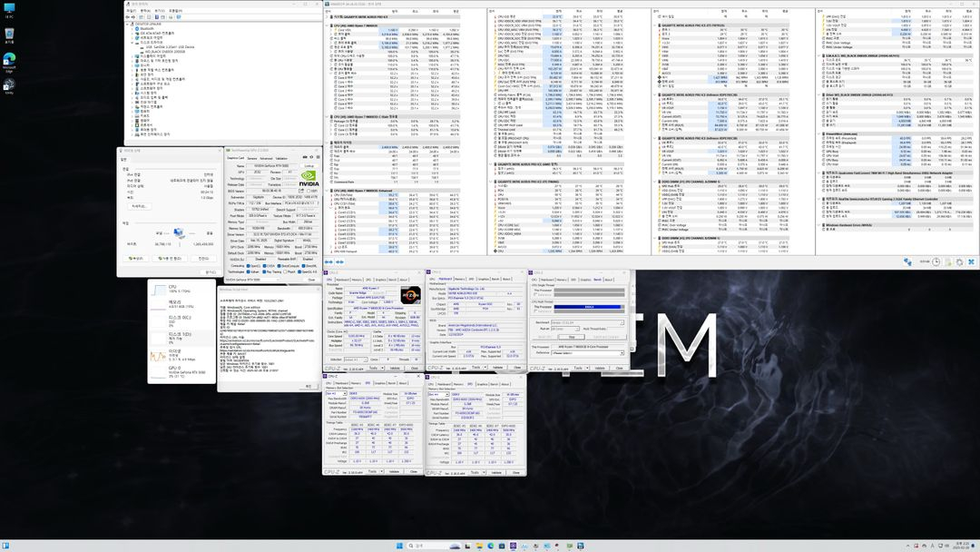The image size is (980, 552).
Task: Save the GPU BIOS using GPU-Z's chip icon
Action: point(301,191)
